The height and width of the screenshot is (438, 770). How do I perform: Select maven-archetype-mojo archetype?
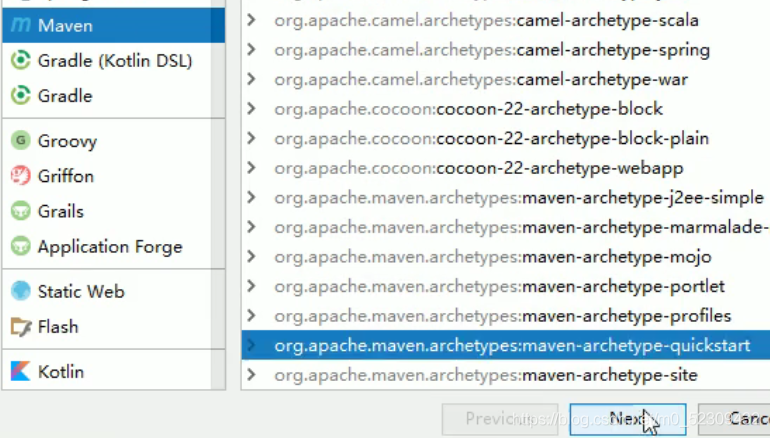tap(493, 256)
